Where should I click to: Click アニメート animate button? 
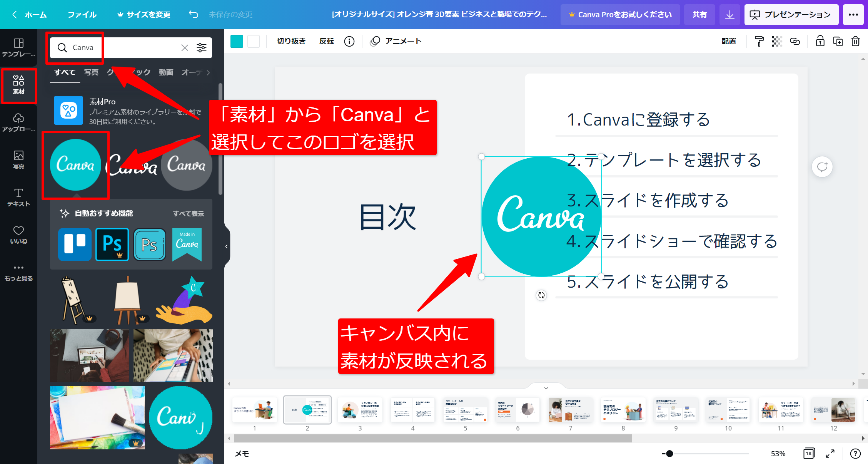pos(396,41)
